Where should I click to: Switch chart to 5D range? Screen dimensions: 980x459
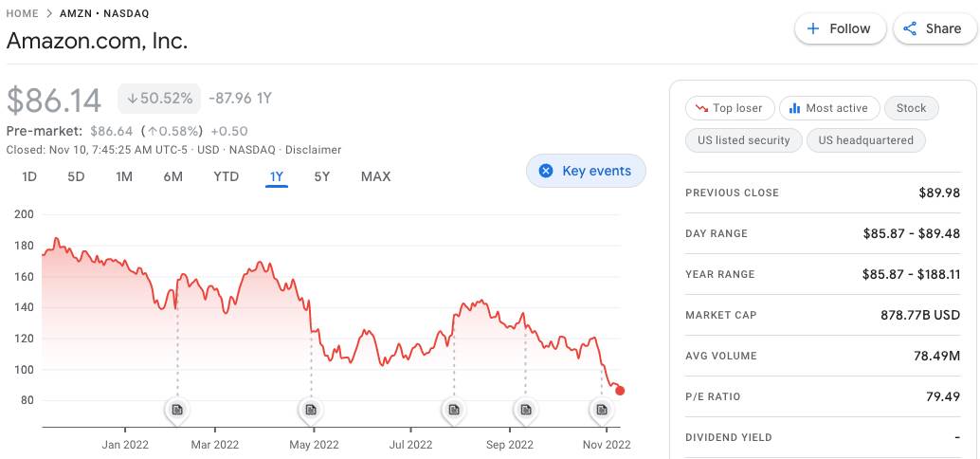point(76,176)
